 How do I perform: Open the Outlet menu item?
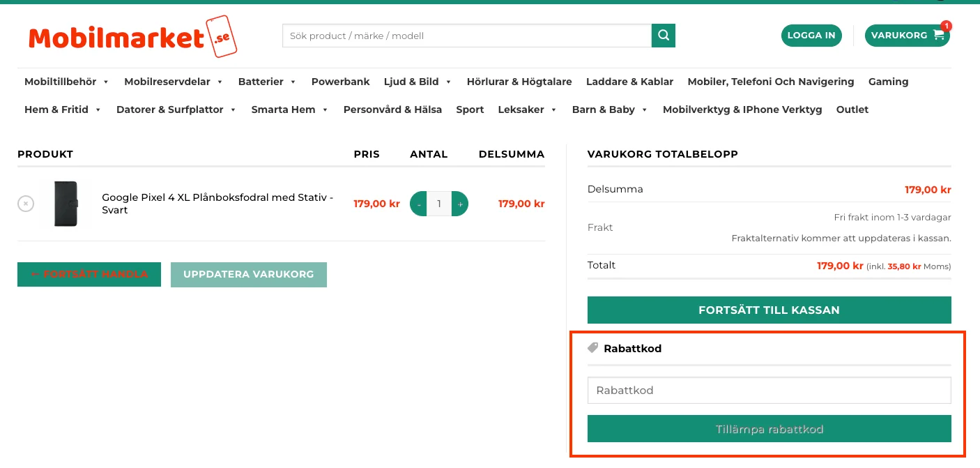pos(852,110)
